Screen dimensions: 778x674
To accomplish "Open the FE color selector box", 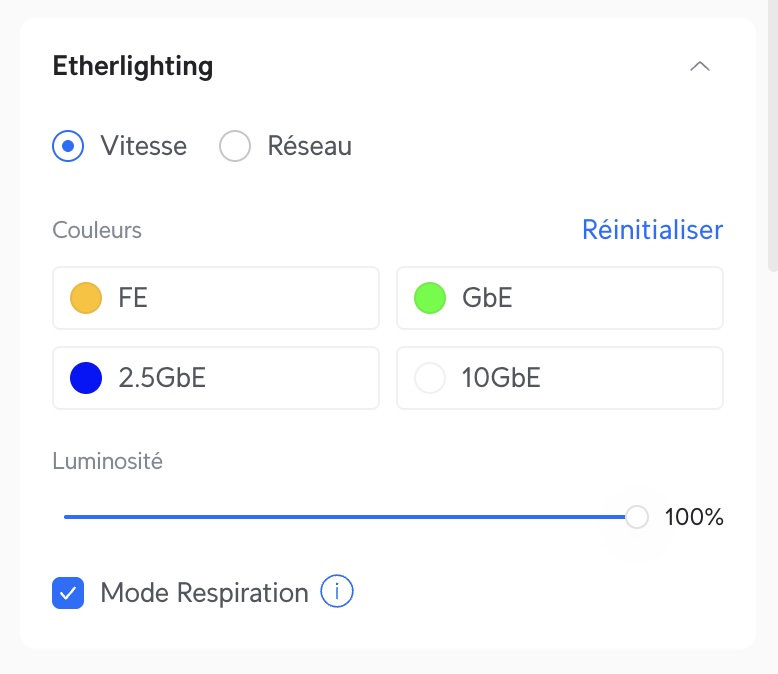I will coord(216,298).
